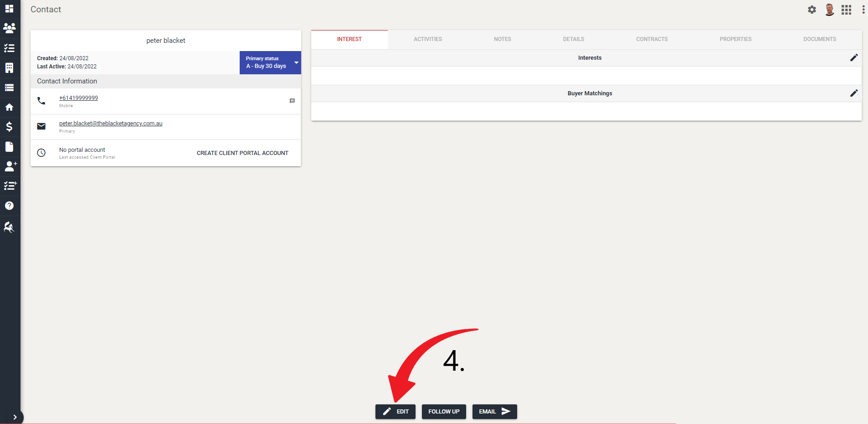Open the Sales dollar icon in sidebar
Image resolution: width=868 pixels, height=424 pixels.
click(x=9, y=127)
